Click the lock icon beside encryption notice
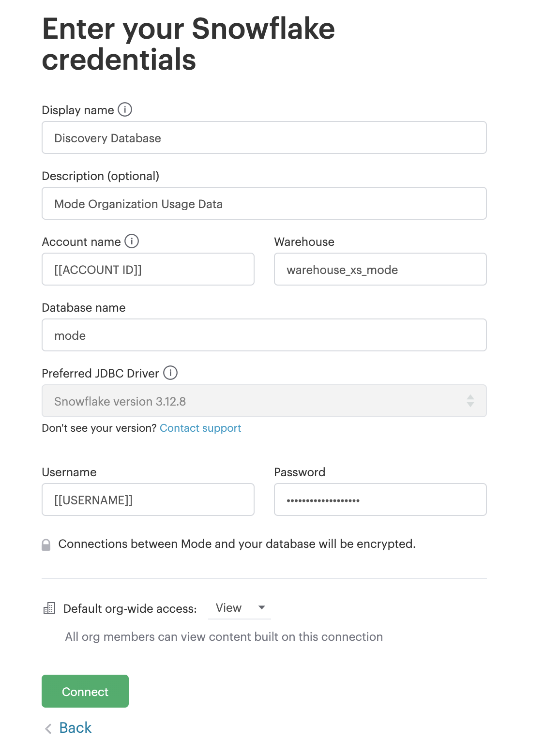 [x=46, y=545]
